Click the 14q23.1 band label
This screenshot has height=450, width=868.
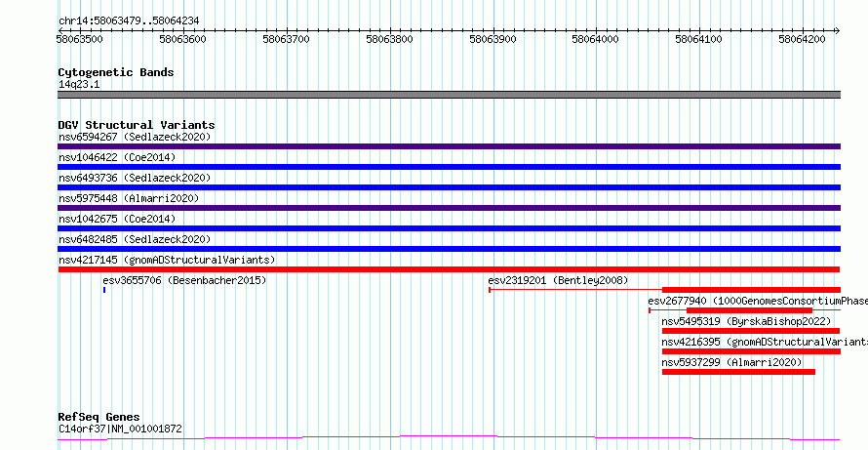(79, 85)
